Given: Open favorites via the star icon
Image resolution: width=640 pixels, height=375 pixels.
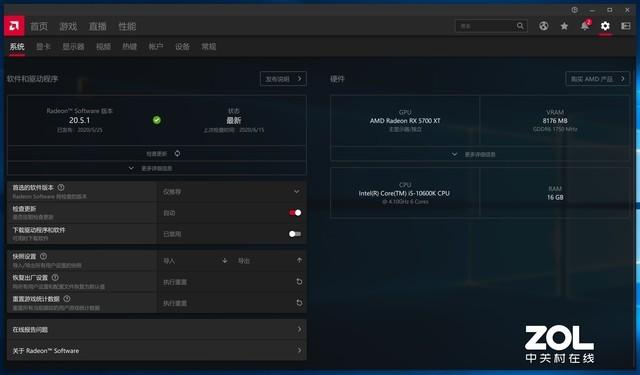Looking at the screenshot, I should [x=564, y=26].
